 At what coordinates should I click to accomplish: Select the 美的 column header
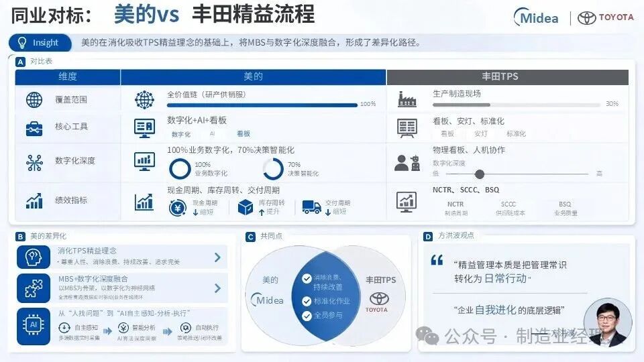pos(254,76)
